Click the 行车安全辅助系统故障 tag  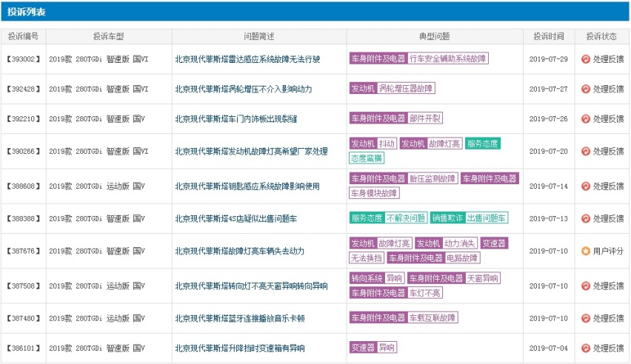click(447, 58)
